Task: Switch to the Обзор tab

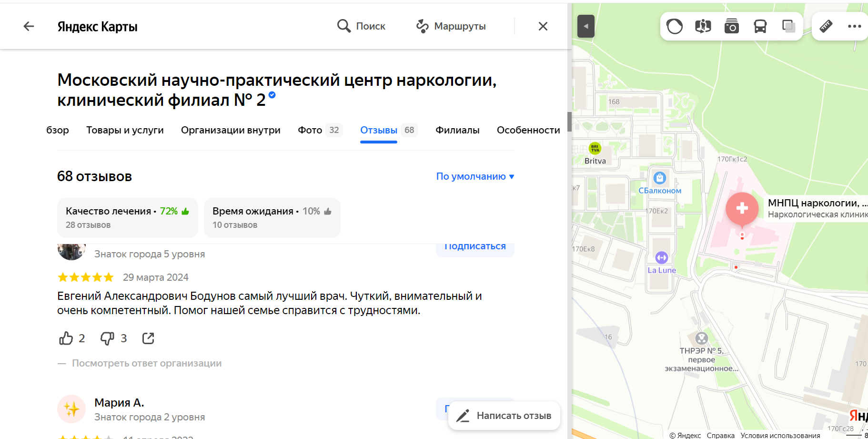Action: (x=58, y=130)
